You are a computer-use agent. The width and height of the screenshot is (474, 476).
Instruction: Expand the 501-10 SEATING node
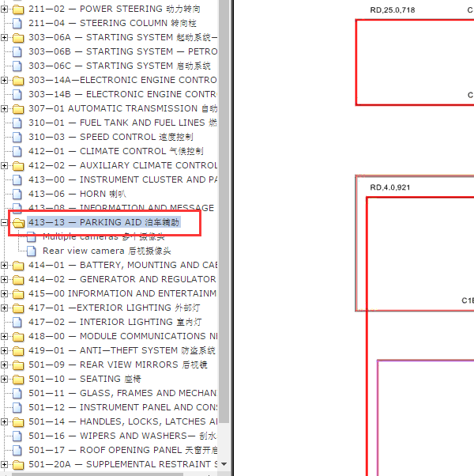(x=4, y=379)
